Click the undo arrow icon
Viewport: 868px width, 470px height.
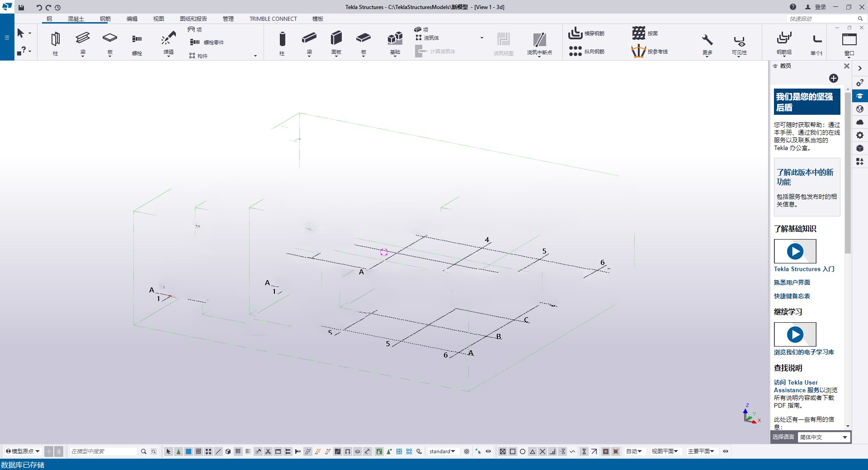(39, 7)
